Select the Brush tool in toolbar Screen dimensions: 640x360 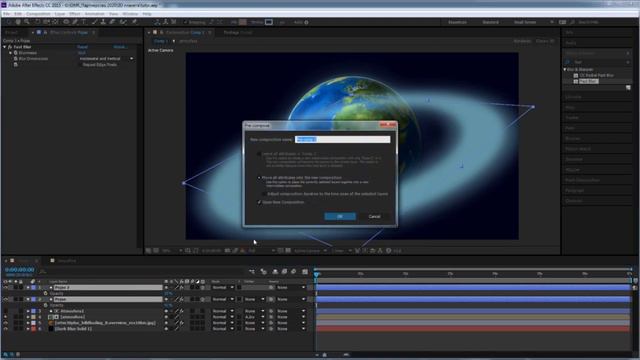point(95,22)
